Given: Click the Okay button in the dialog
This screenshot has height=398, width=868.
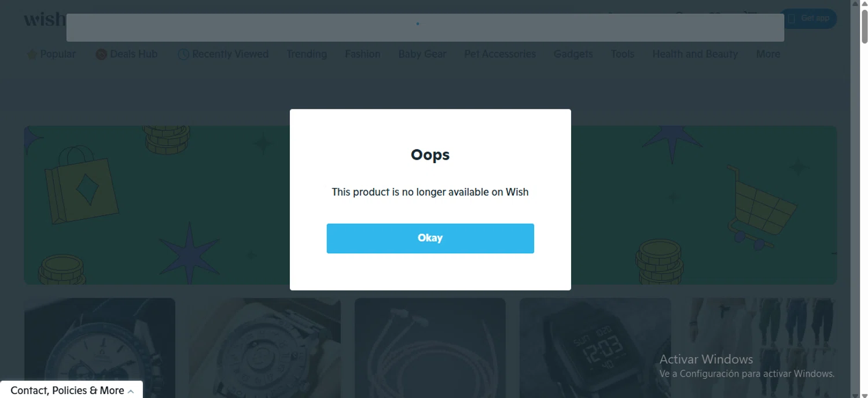Looking at the screenshot, I should tap(430, 238).
